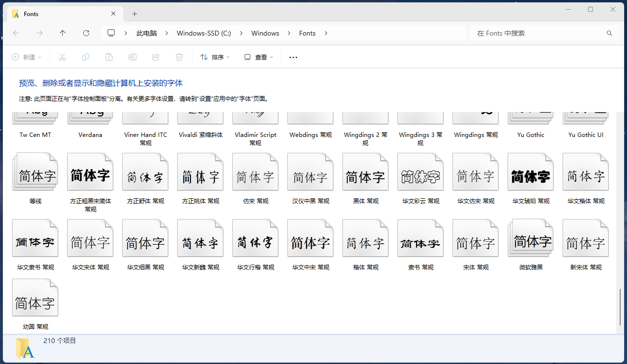
Task: Click the 查看 view icon
Action: click(247, 57)
